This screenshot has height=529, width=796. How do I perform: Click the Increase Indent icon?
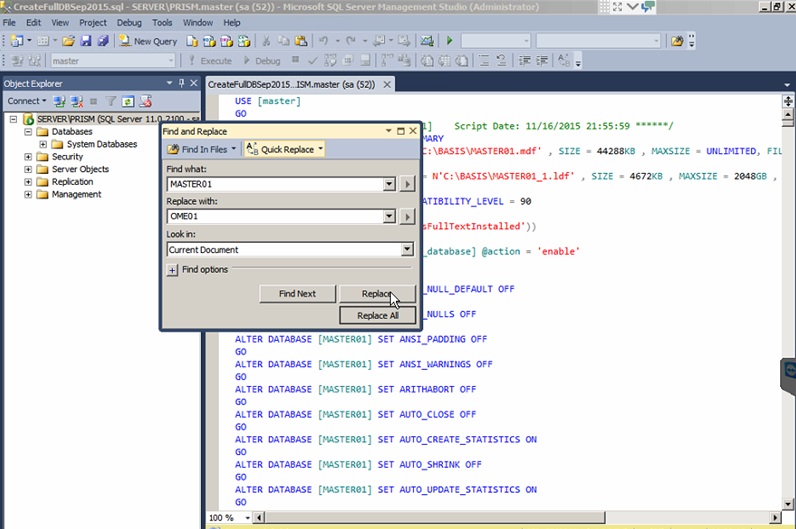tap(542, 61)
